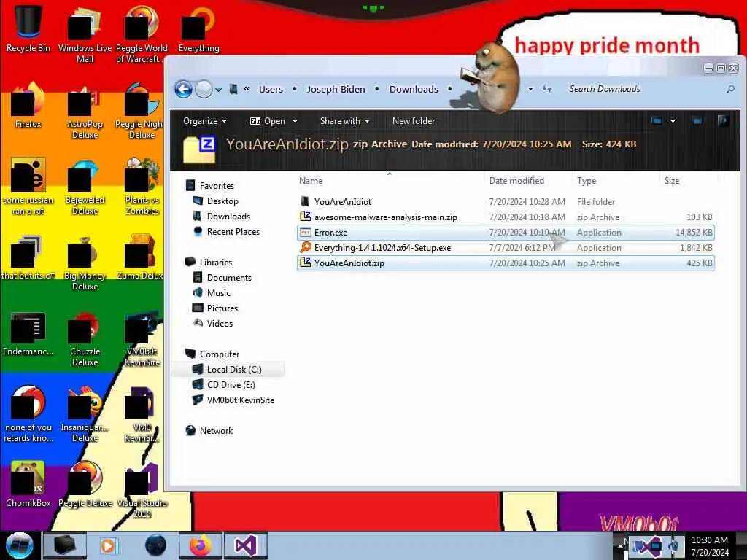Click Firefox in the taskbar

pos(200,545)
